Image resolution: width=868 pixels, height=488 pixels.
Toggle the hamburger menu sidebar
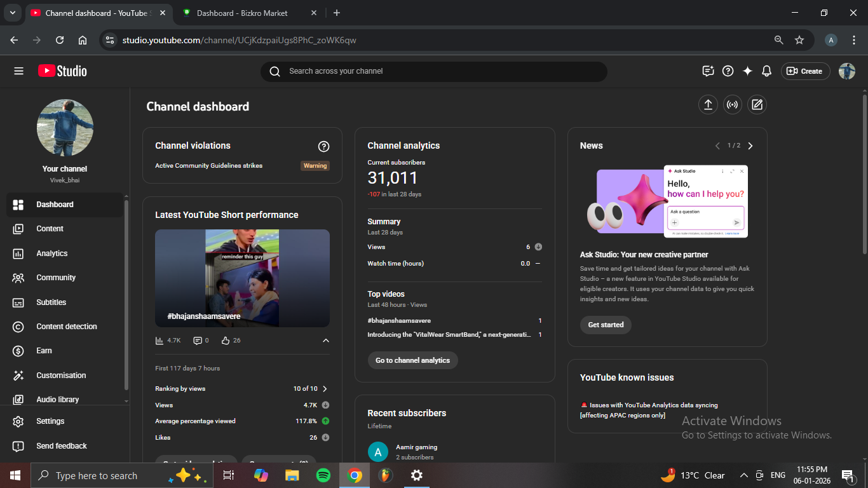click(x=18, y=71)
